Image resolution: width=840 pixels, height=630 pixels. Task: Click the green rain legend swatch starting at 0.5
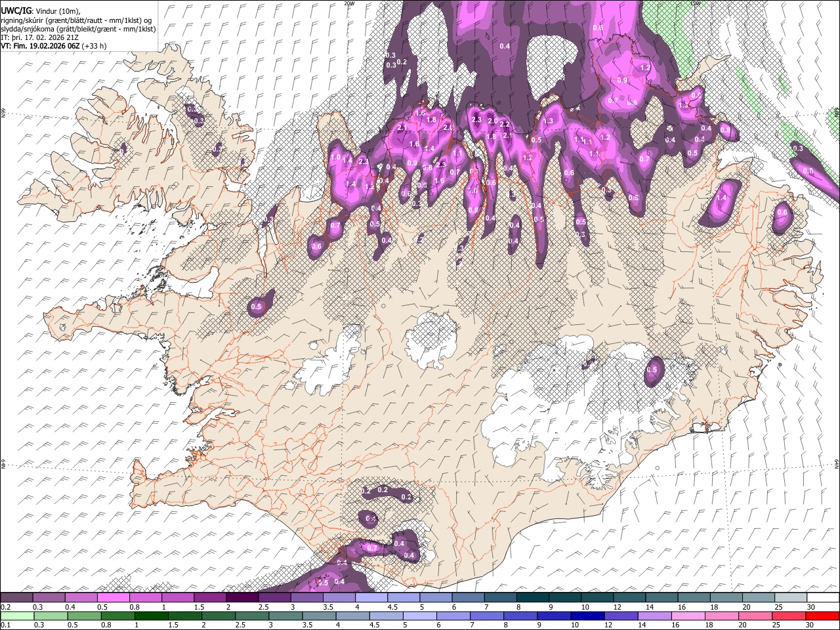84,616
